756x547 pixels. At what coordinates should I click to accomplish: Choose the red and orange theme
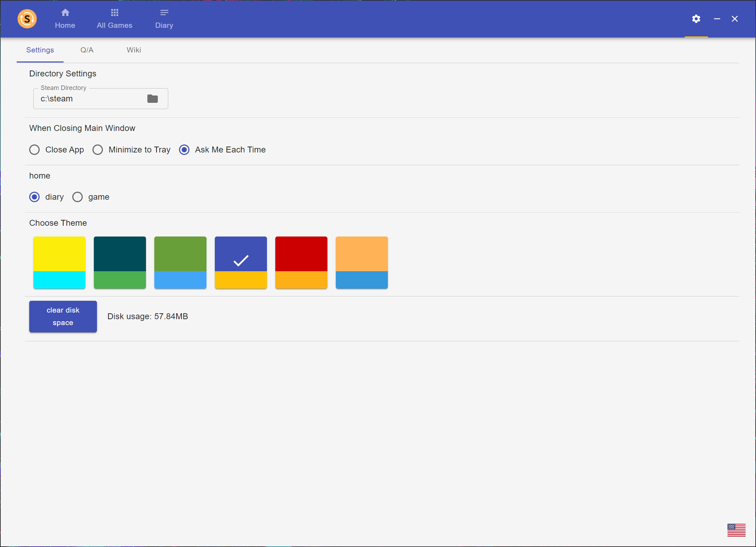tap(301, 263)
